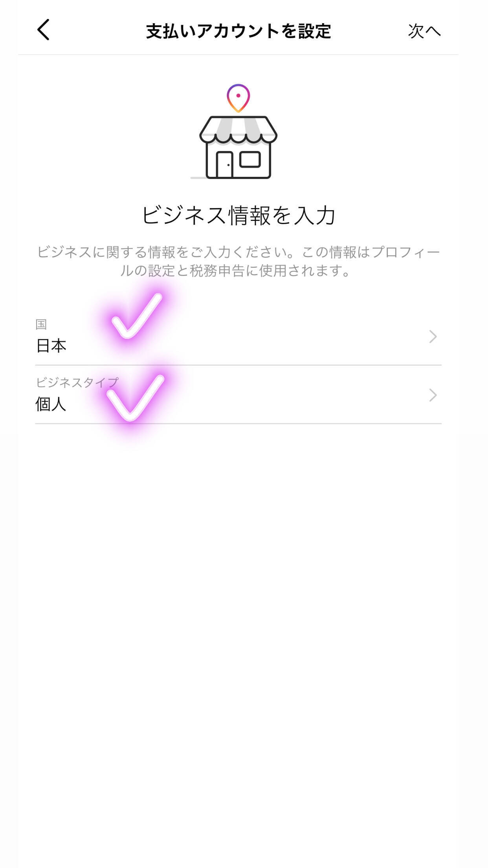Tap the back arrow in the header

click(x=43, y=30)
